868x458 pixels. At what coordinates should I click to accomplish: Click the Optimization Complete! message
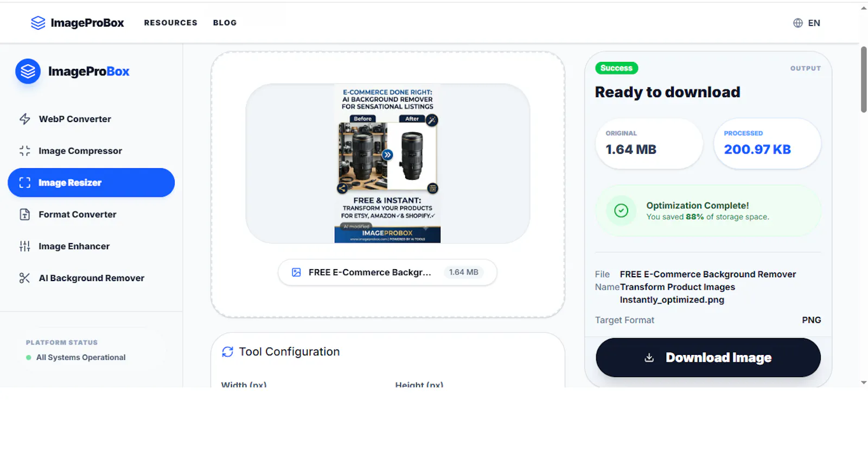click(698, 206)
